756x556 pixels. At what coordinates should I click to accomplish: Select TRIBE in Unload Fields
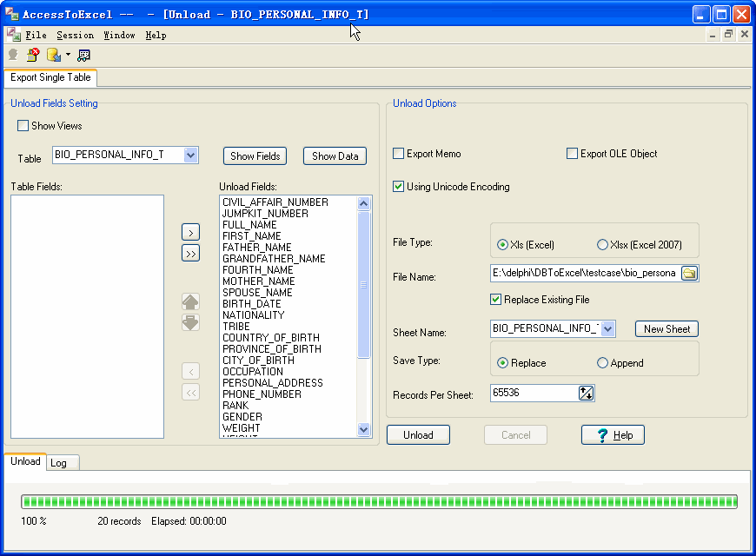(235, 327)
